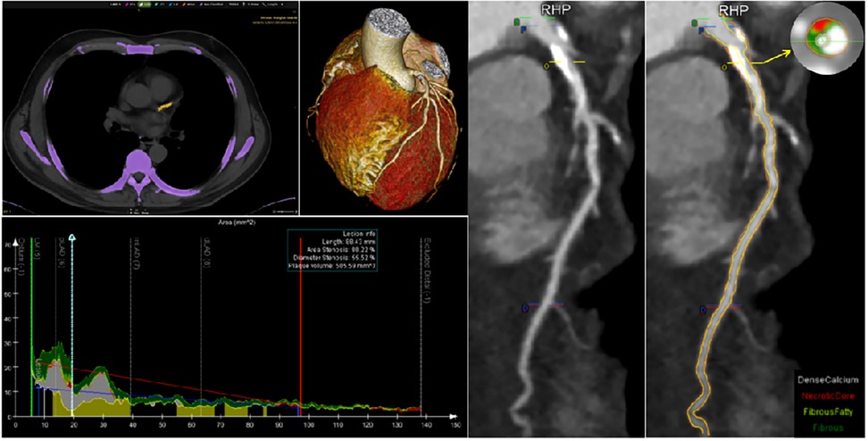Image resolution: width=868 pixels, height=441 pixels.
Task: Close the labeling toolbar with the x
Action: coord(282,4)
